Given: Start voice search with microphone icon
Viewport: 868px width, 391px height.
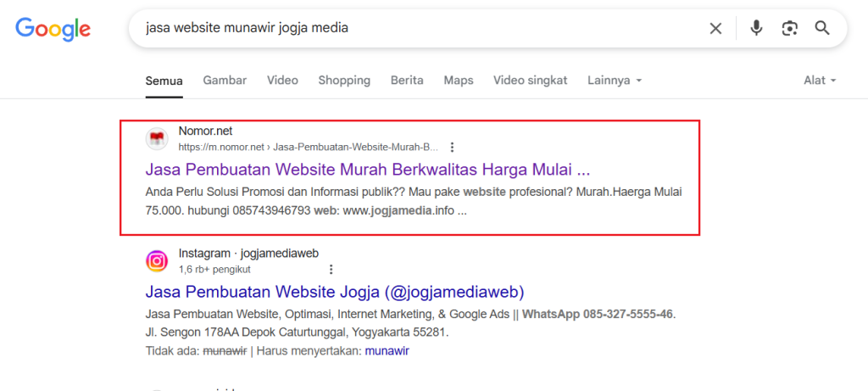Looking at the screenshot, I should 756,29.
